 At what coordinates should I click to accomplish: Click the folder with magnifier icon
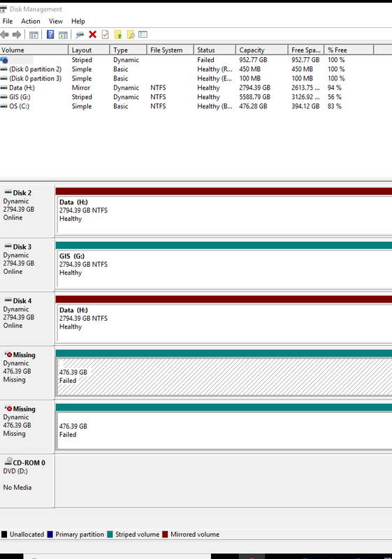(x=131, y=34)
